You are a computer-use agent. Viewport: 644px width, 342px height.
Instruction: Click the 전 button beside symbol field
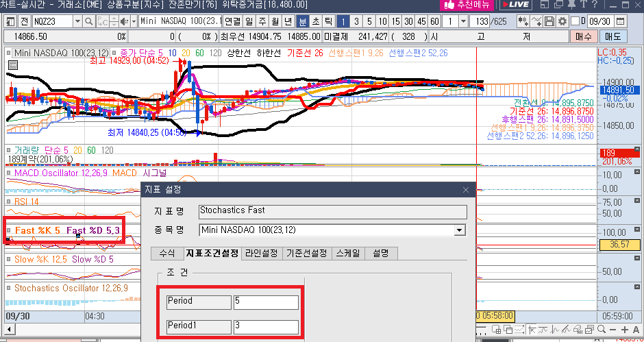click(24, 21)
